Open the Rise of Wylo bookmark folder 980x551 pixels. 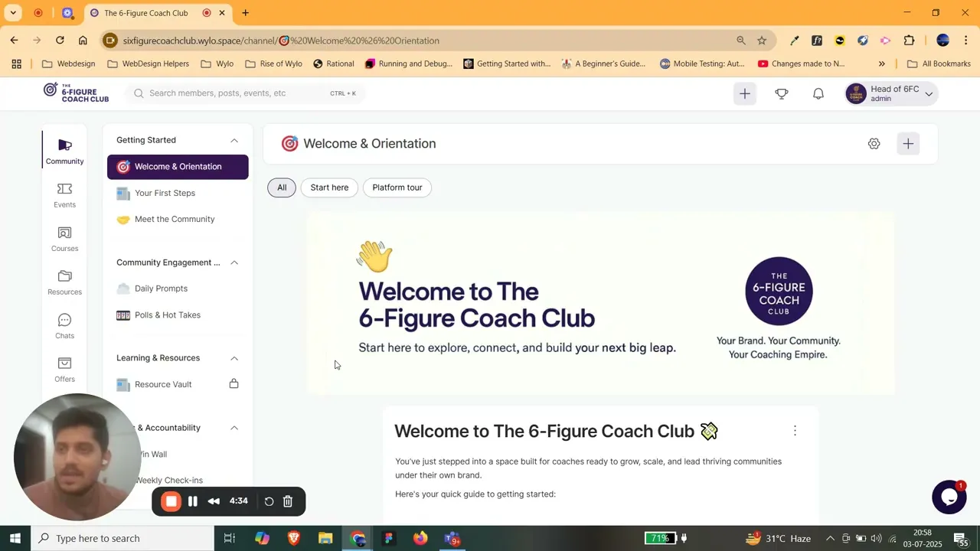pyautogui.click(x=273, y=64)
